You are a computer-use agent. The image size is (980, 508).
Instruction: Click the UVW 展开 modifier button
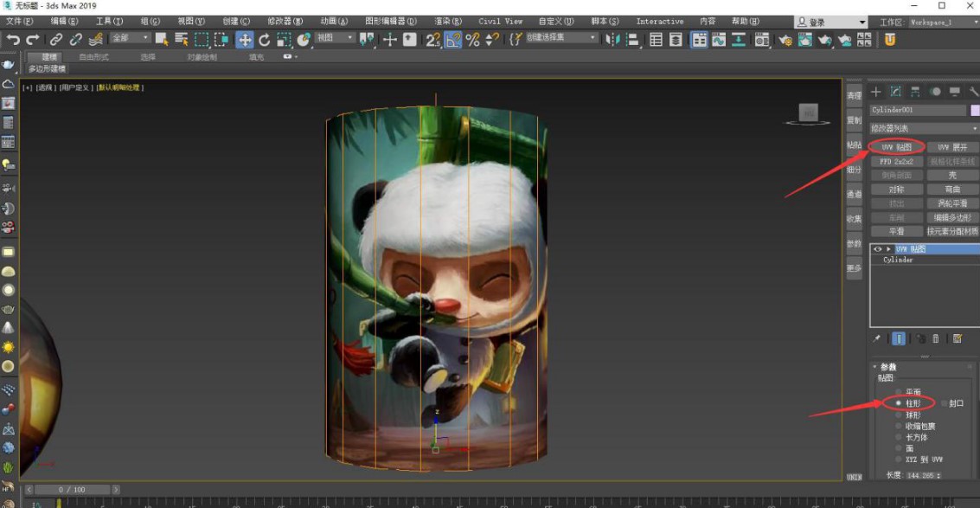click(951, 148)
